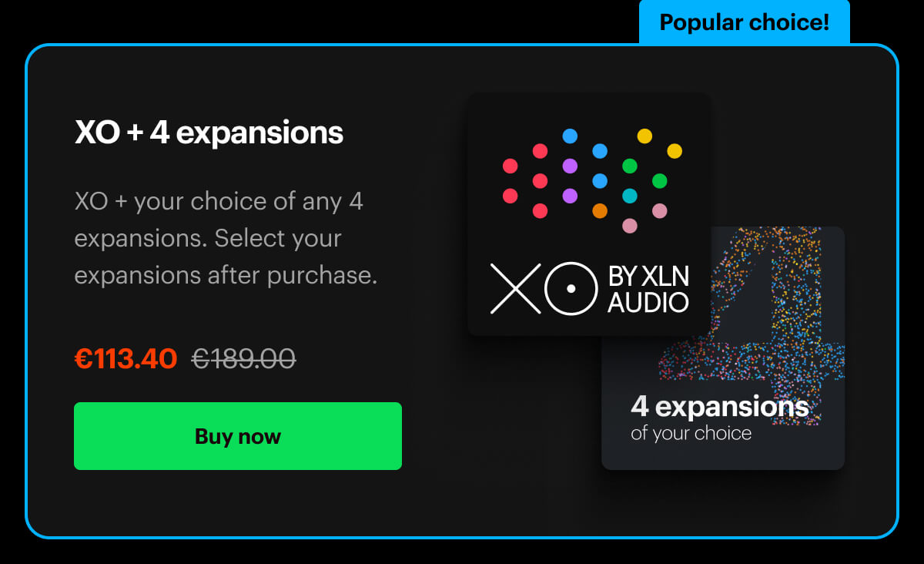Open the 4 expansions of your choice card
The height and width of the screenshot is (564, 924).
click(x=724, y=347)
